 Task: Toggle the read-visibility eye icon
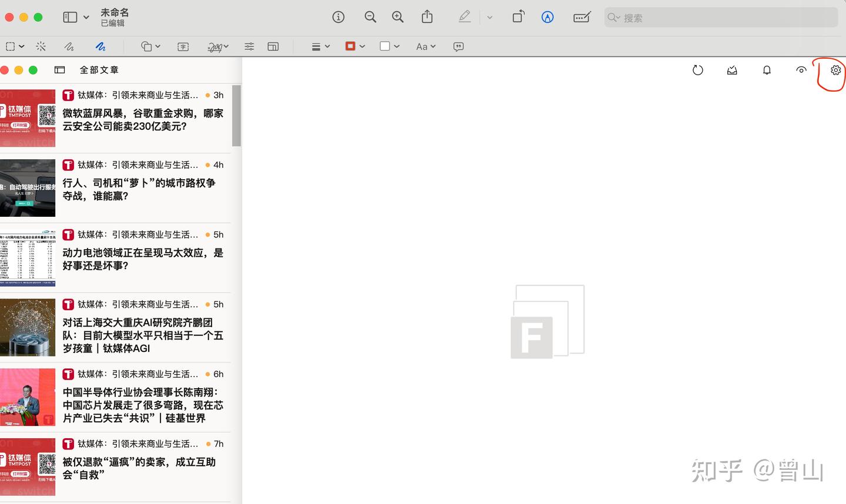tap(801, 70)
